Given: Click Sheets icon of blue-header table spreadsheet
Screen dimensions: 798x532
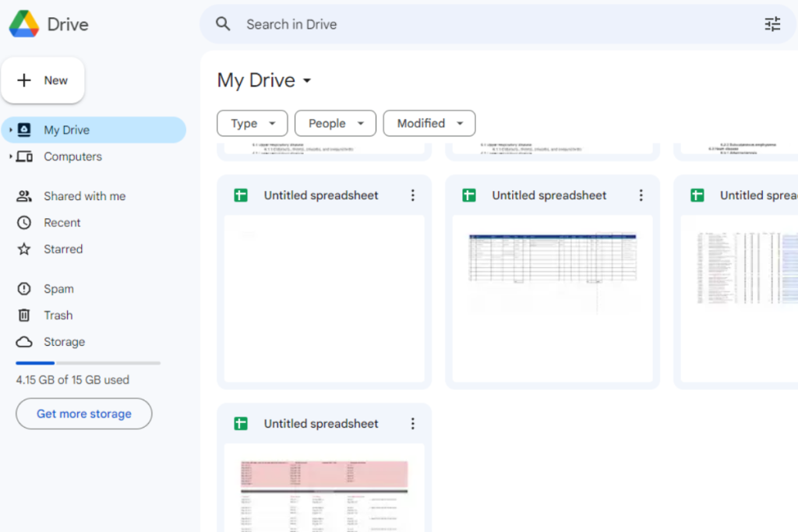Looking at the screenshot, I should pos(468,196).
